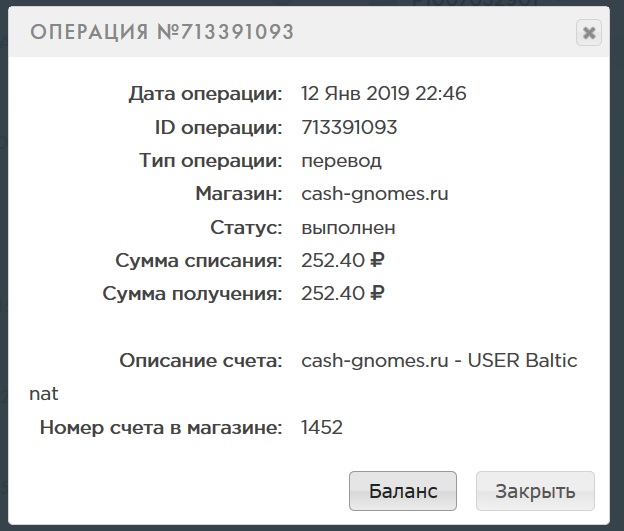Screen dimensions: 624x531
Task: Click the Номер счета в магазине label
Action: click(161, 427)
